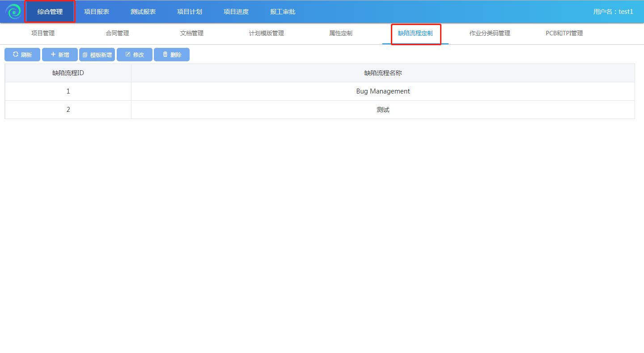Click the 模板新增 template add button
Viewport: 644px width, 353px height.
(x=97, y=55)
